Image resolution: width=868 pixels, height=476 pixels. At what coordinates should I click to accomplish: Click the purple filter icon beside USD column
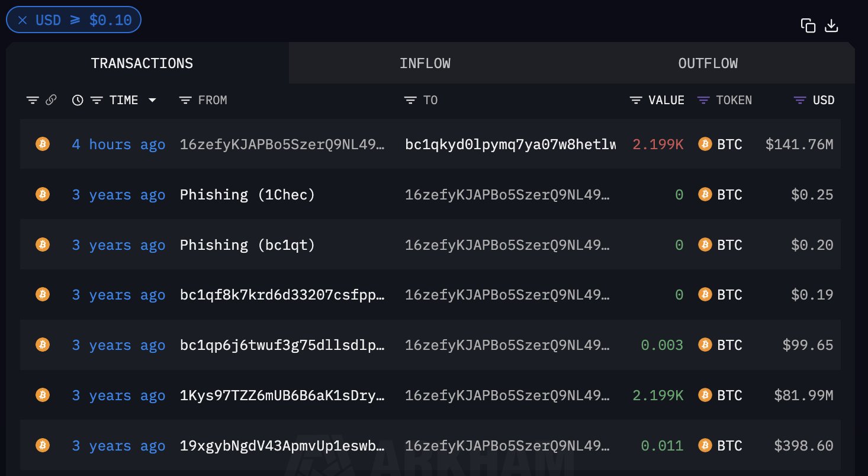pos(799,100)
